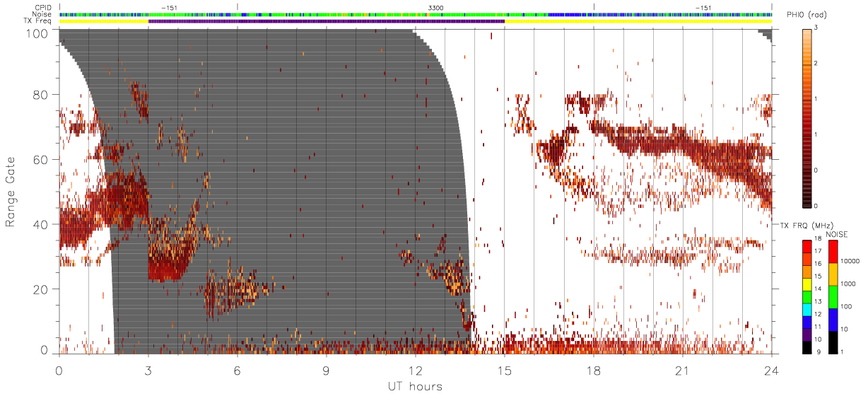
Task: Click the PHI0 colorbar gradient strip
Action: 808,118
